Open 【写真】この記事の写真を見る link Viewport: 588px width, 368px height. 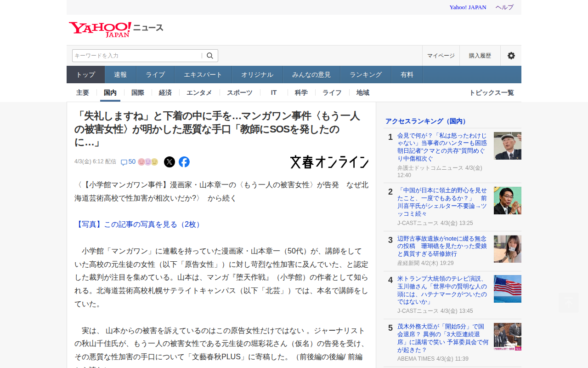tap(139, 224)
